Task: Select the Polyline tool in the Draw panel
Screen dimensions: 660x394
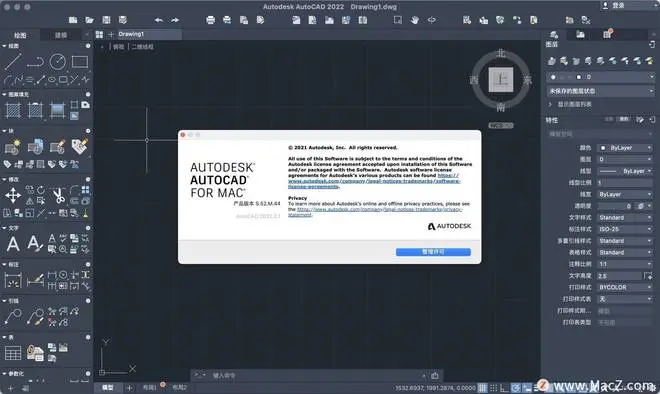Action: [35, 62]
